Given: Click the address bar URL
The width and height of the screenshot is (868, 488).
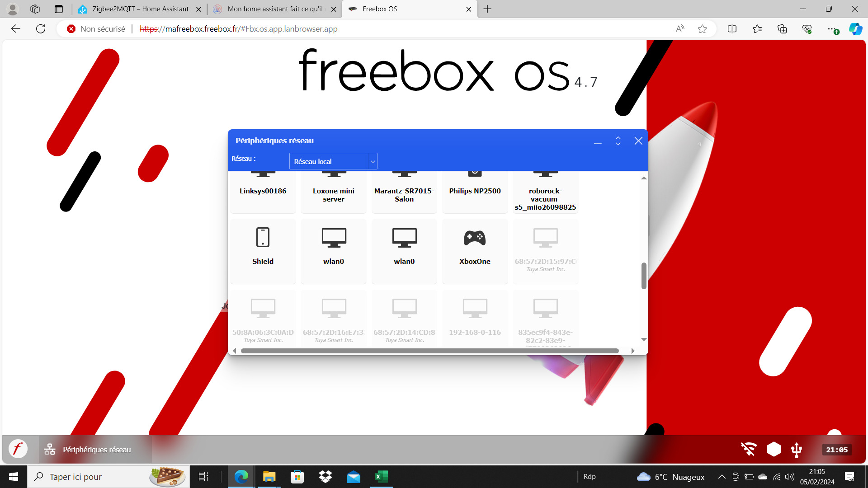Looking at the screenshot, I should 239,29.
